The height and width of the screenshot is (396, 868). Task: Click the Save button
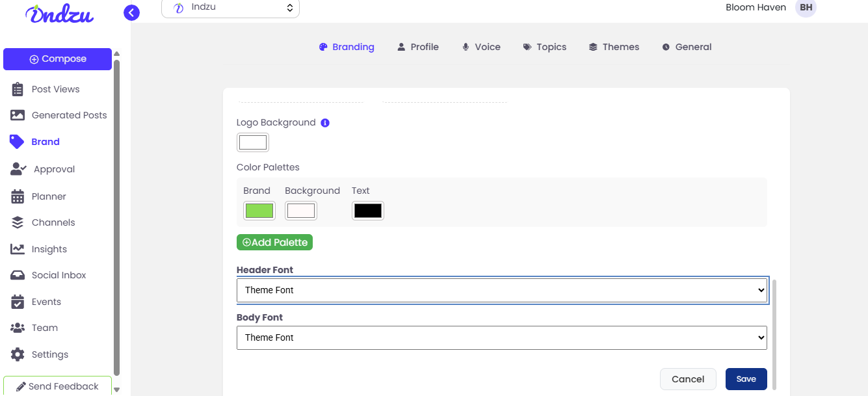746,379
